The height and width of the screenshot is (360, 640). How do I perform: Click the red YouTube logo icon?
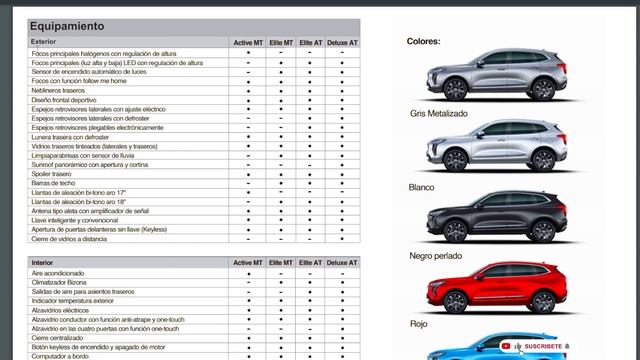(506, 346)
